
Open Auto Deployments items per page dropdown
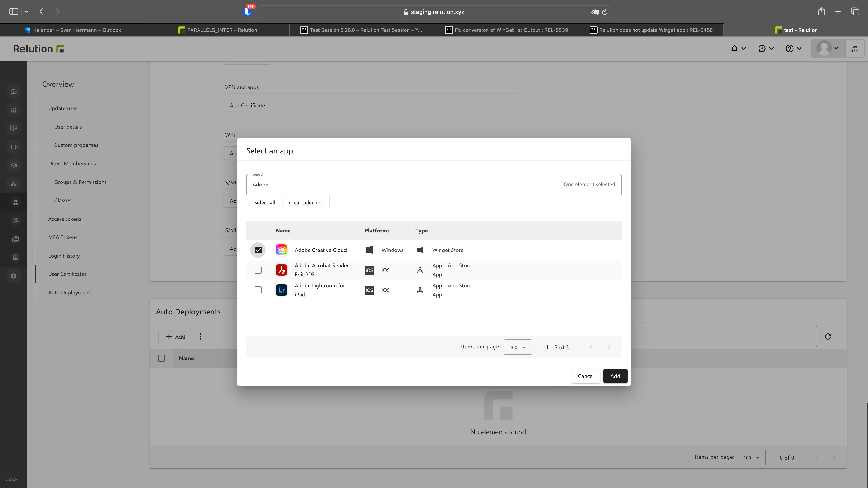point(751,457)
